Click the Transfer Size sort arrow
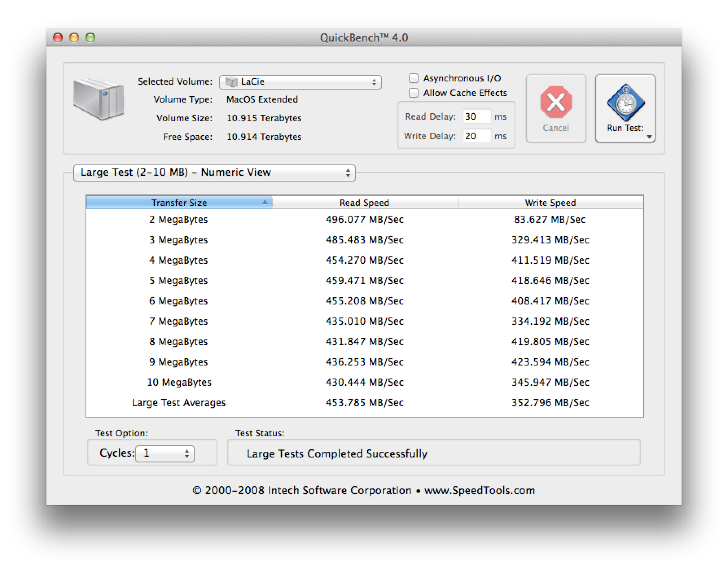 265,202
